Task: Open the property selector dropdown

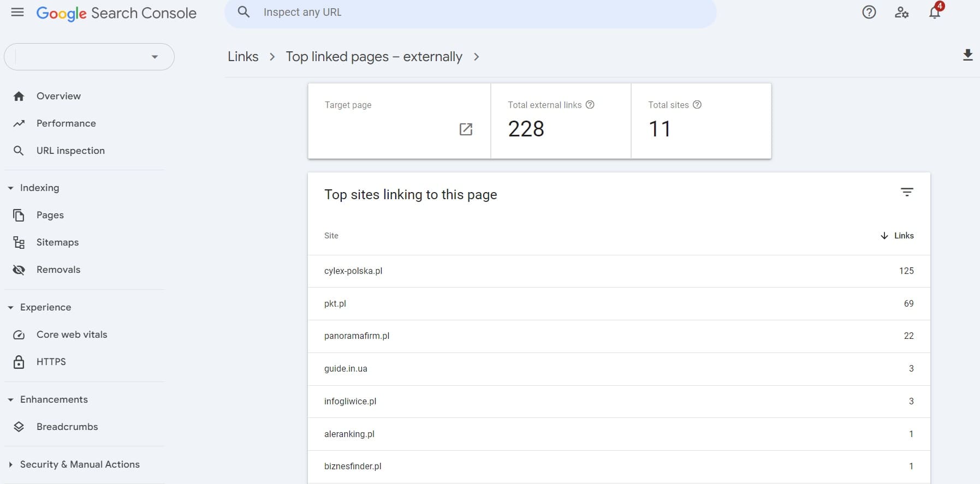Action: [89, 57]
